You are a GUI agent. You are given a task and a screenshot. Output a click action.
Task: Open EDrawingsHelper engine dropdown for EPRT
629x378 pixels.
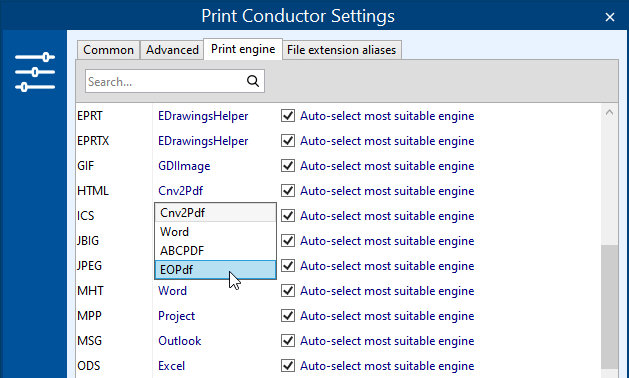point(203,116)
